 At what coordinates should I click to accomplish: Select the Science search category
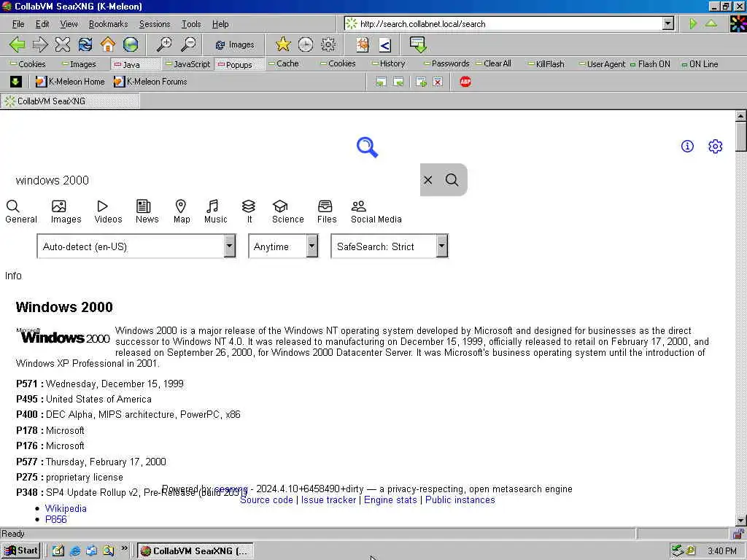[x=287, y=211]
